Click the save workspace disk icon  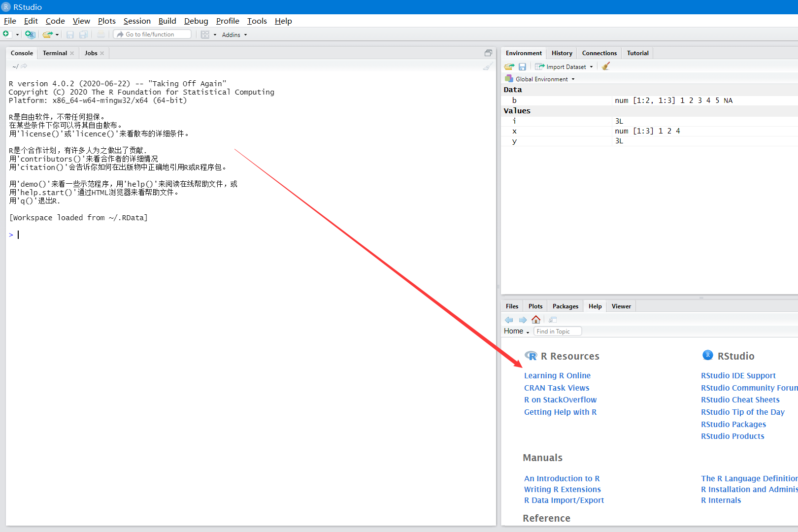coord(523,66)
